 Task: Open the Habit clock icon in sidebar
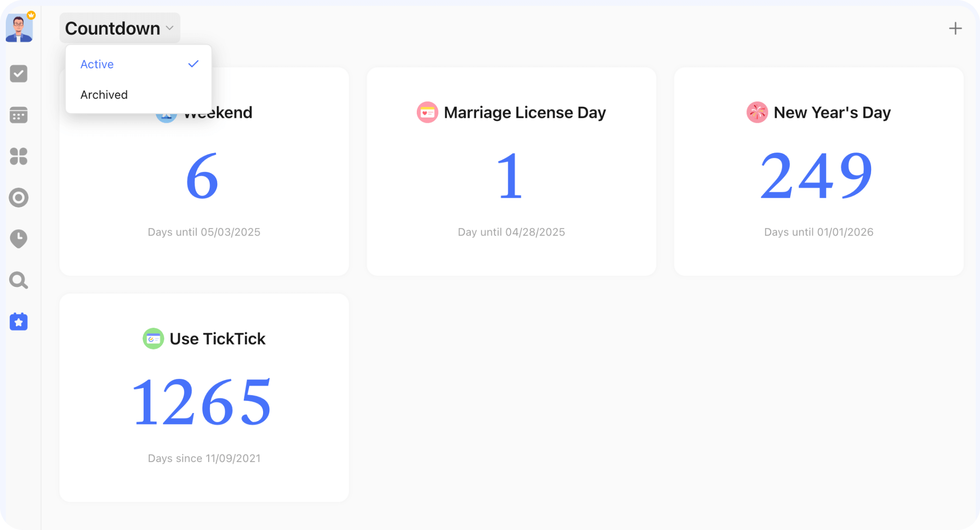19,239
